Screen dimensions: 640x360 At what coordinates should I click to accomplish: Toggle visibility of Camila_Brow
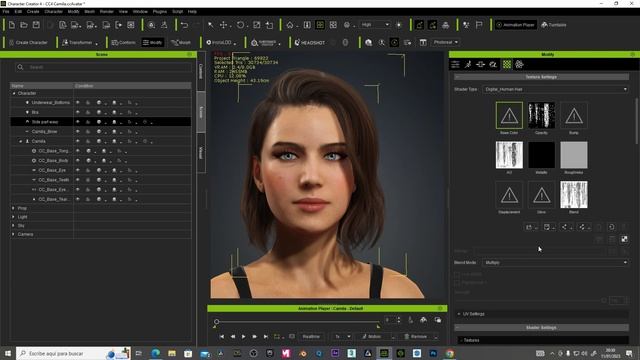click(x=78, y=131)
